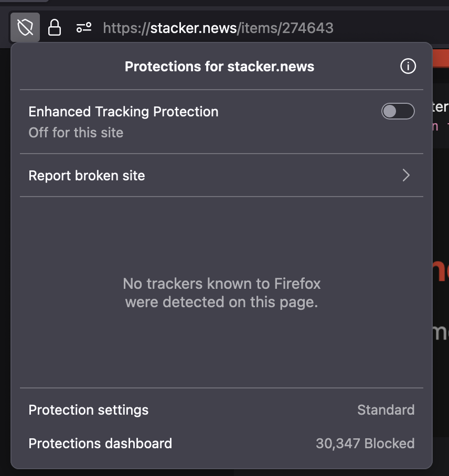Click the 'Enhanced Tracking Protection' label text

(x=123, y=112)
